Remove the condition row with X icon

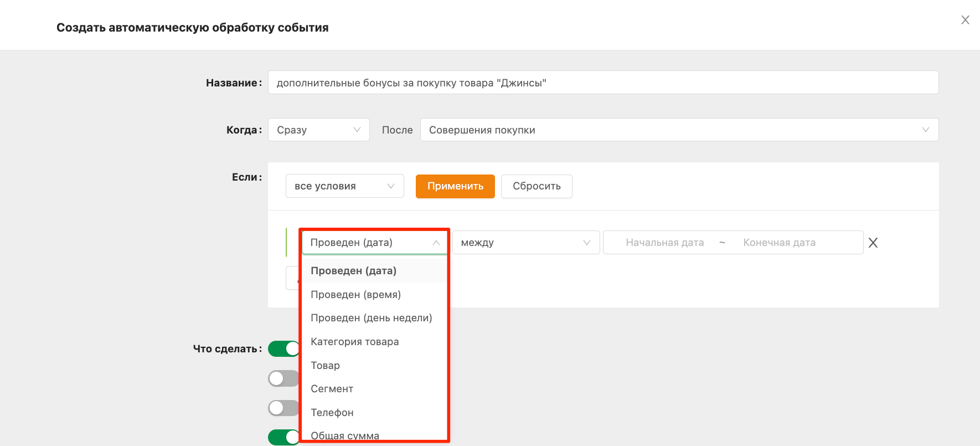(873, 243)
